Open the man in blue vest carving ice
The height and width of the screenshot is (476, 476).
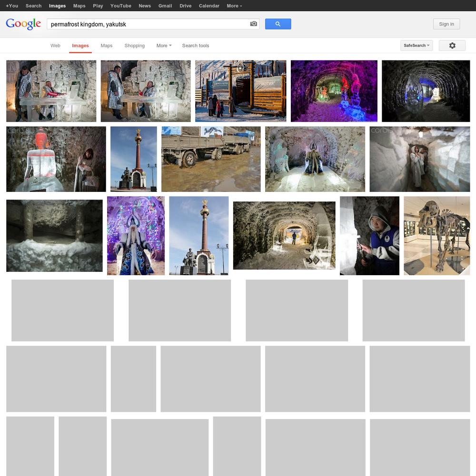(x=369, y=236)
